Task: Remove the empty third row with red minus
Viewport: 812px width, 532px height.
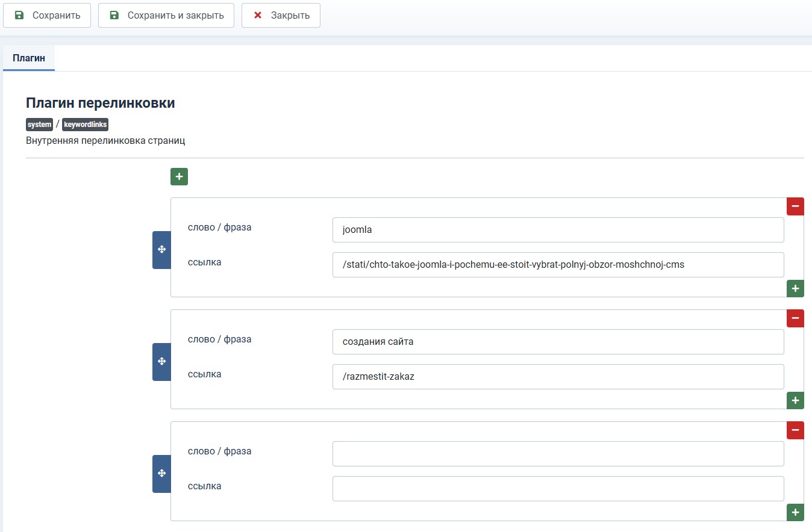Action: pyautogui.click(x=795, y=430)
